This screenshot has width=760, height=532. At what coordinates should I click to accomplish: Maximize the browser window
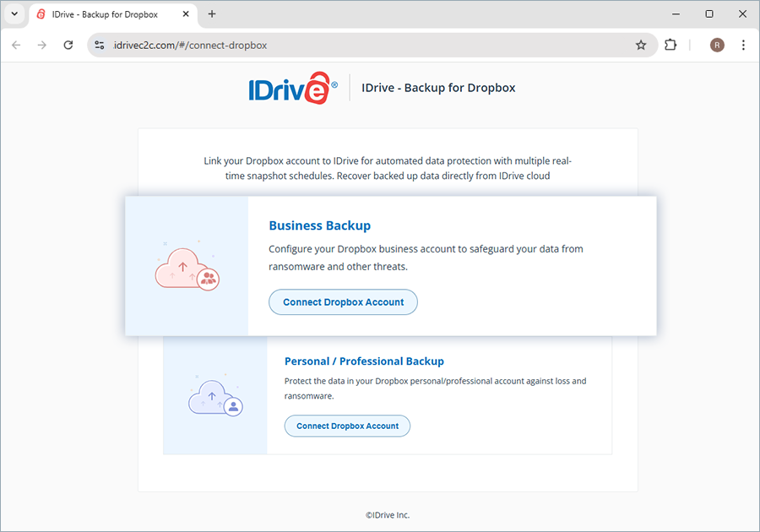709,14
